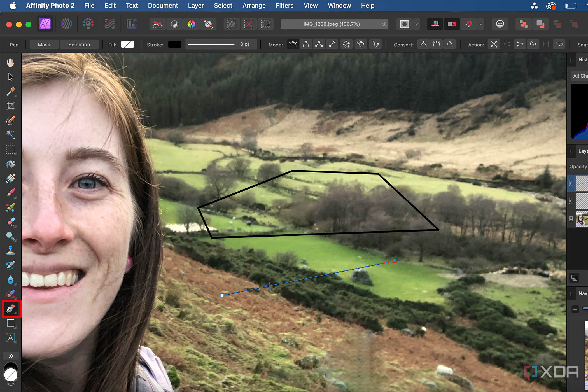Select the Artistic Text tool
The image size is (588, 392).
pos(10,338)
